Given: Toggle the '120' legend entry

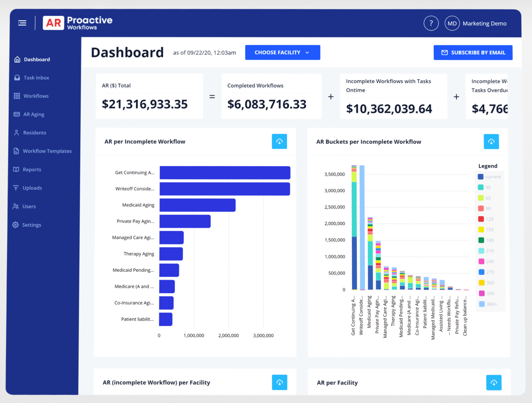Looking at the screenshot, I should [486, 219].
